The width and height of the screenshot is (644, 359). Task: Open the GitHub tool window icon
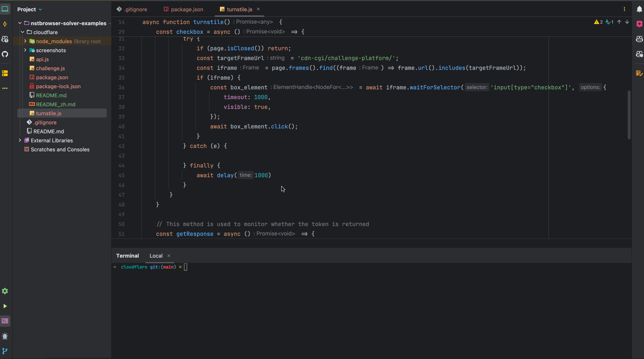pyautogui.click(x=5, y=54)
